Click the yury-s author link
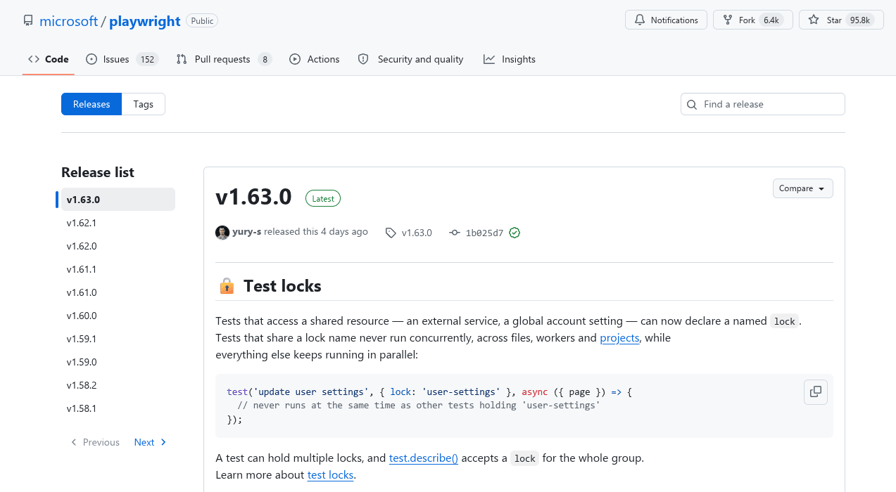This screenshot has height=492, width=896. pyautogui.click(x=246, y=231)
